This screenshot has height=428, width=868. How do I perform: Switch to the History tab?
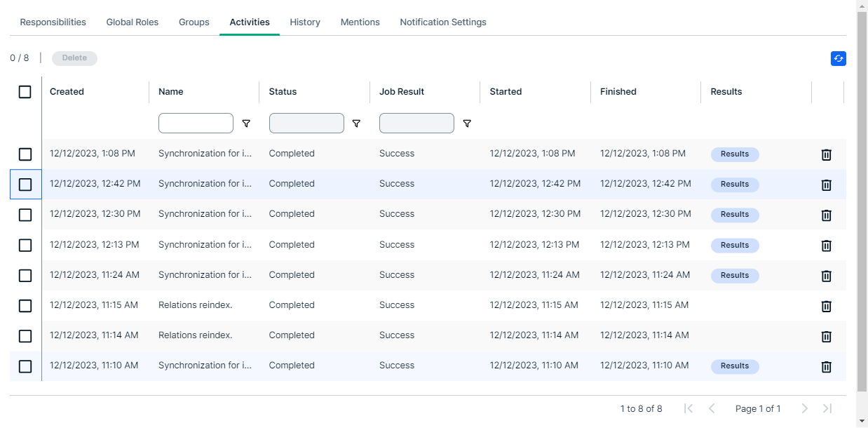[305, 22]
